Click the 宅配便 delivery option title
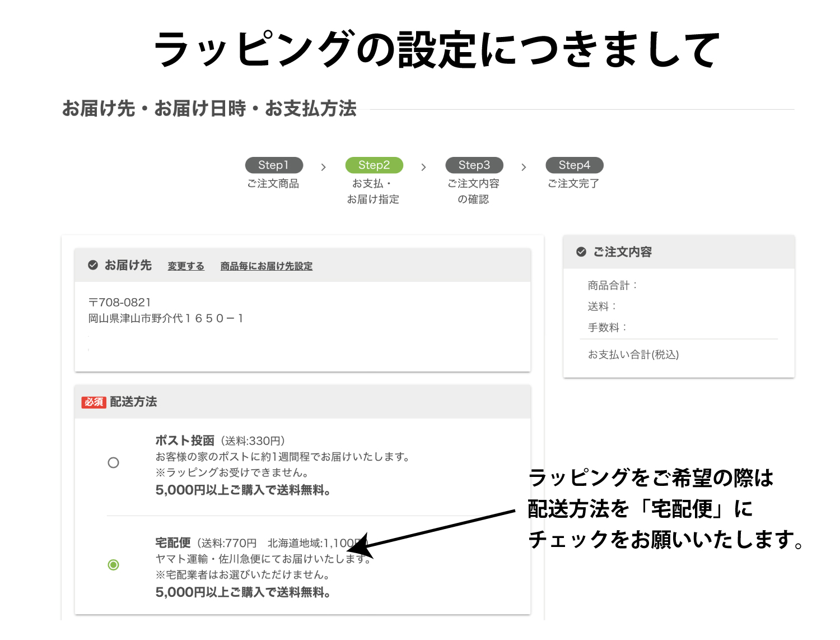The image size is (840, 640). click(x=173, y=542)
